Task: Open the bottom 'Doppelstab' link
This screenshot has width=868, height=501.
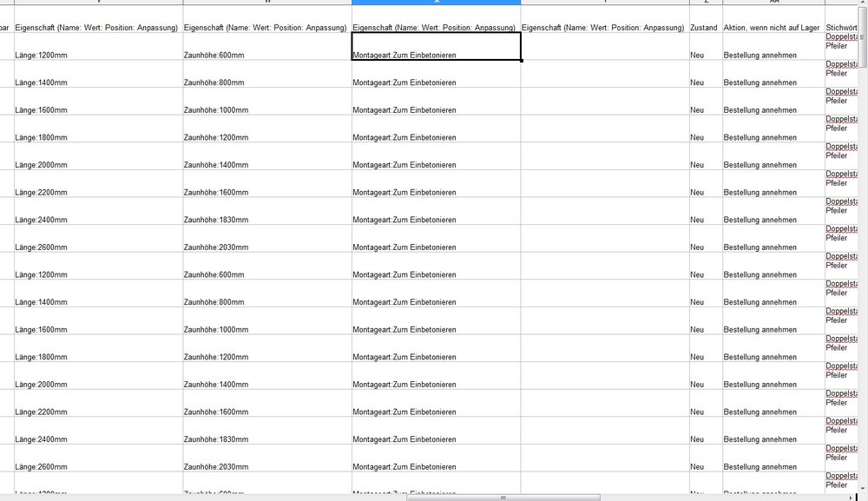Action: (x=842, y=475)
